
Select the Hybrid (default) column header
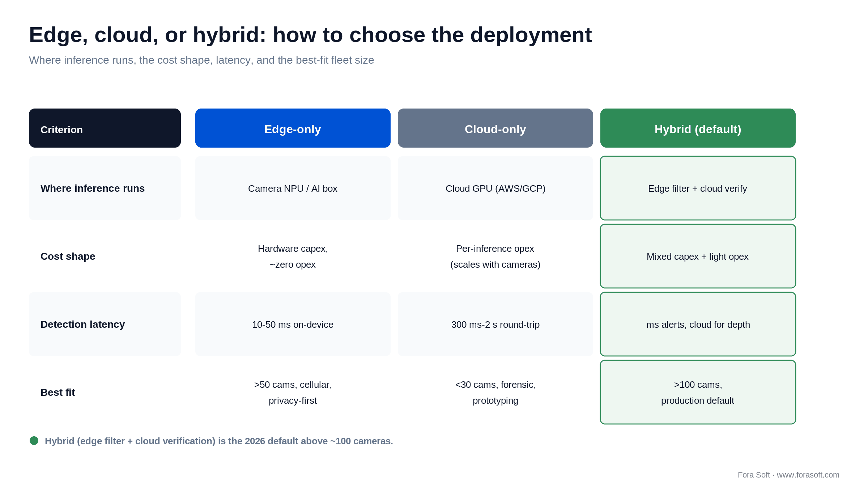click(698, 128)
